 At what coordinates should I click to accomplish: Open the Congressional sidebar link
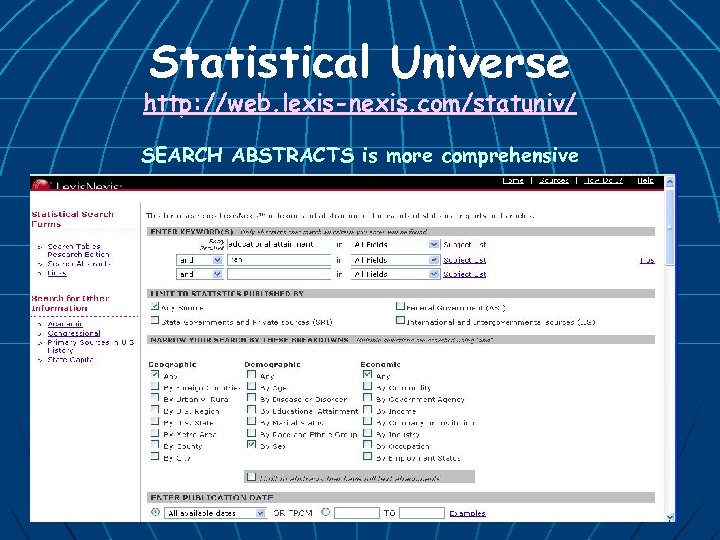pyautogui.click(x=74, y=333)
